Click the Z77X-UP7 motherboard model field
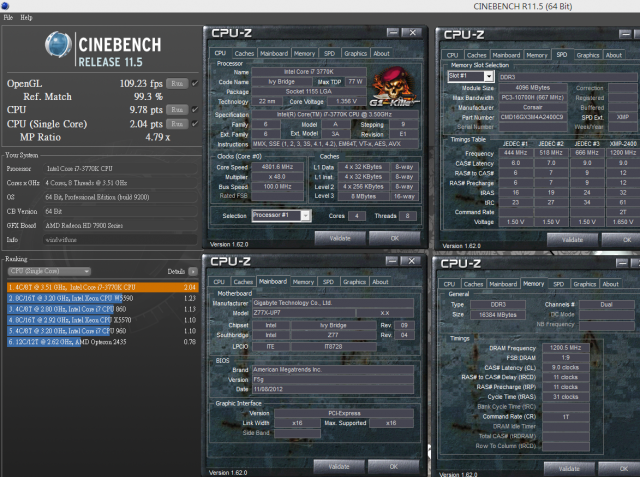Screen dimensions: 640x477 coord(304,313)
